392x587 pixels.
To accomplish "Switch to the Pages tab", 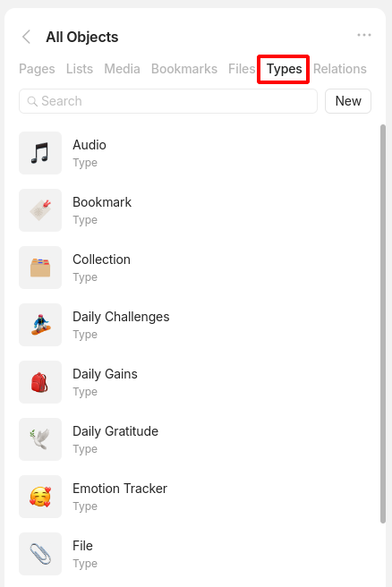I will [37, 69].
